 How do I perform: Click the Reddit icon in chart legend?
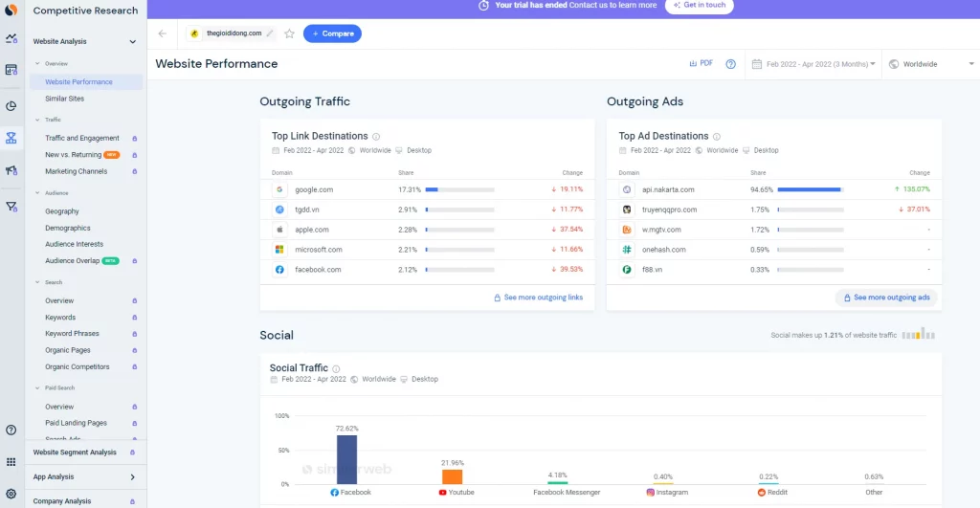(x=761, y=493)
